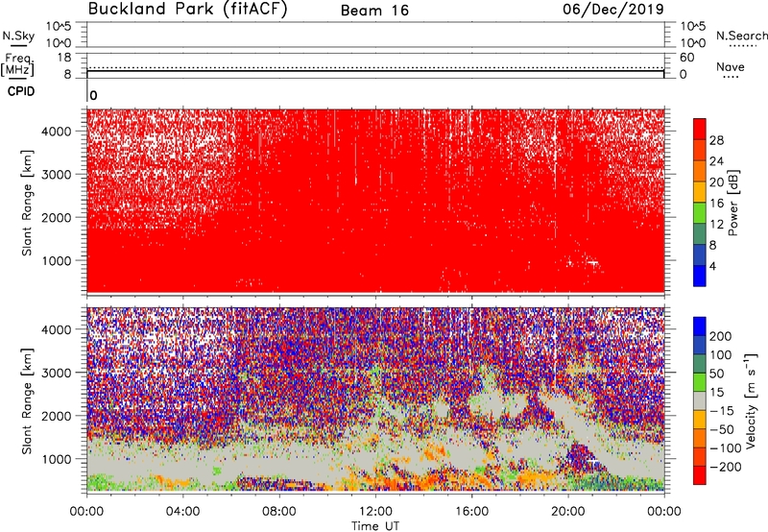Screen dimensions: 768x532
Task: Click the 18 tick on the frequency axis
Action: click(64, 58)
